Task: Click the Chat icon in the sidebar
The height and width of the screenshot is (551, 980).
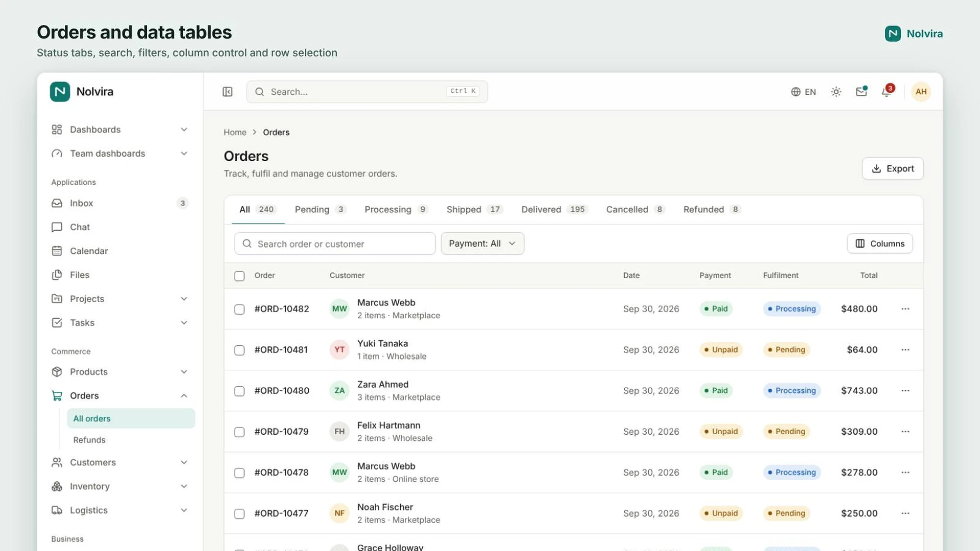Action: click(57, 227)
